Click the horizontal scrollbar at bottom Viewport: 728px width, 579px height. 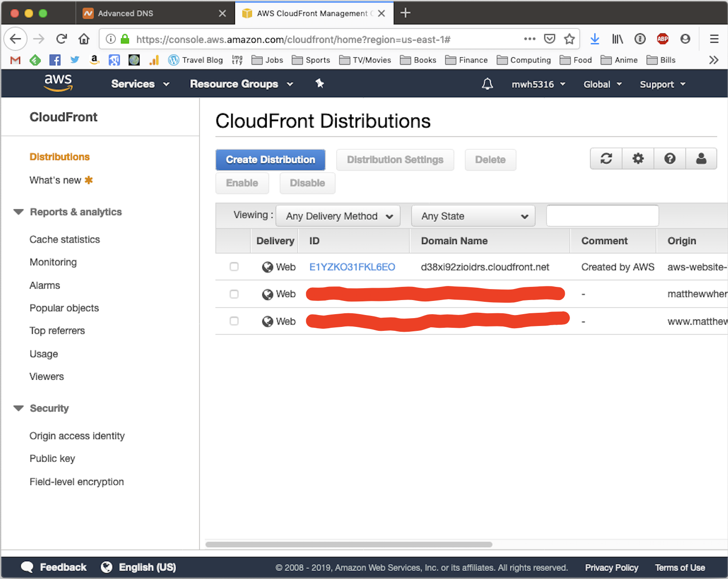tap(349, 544)
